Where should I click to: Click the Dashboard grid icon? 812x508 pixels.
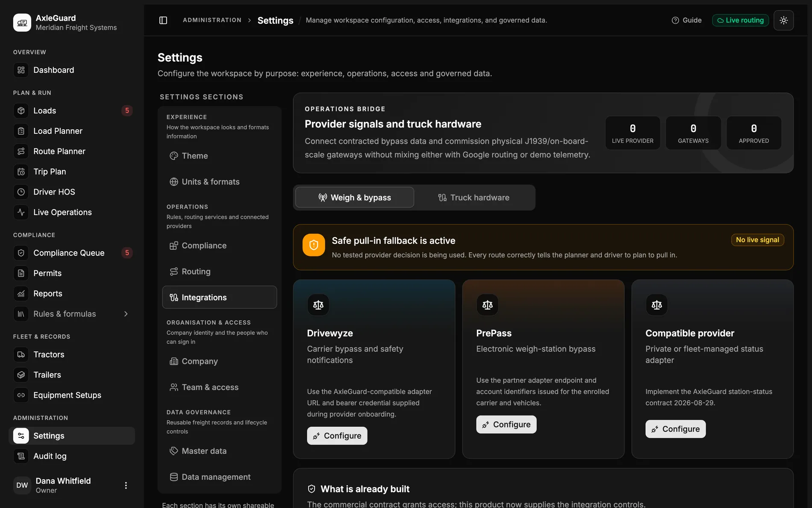pos(21,70)
